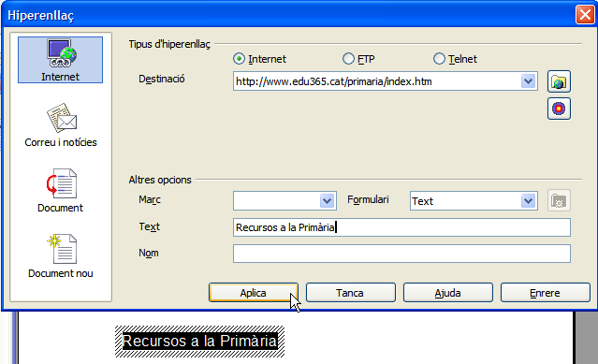This screenshot has width=598, height=364.
Task: Choose the Telnet radio option
Action: (x=439, y=59)
